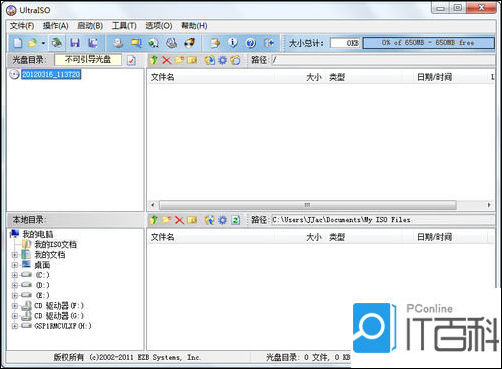The height and width of the screenshot is (369, 502).
Task: Click the blue Help question mark icon
Action: (x=251, y=43)
